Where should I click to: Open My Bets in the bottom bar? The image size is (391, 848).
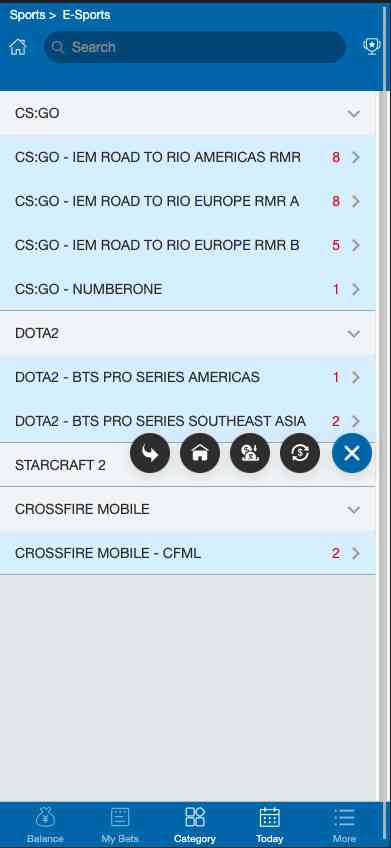click(x=120, y=825)
